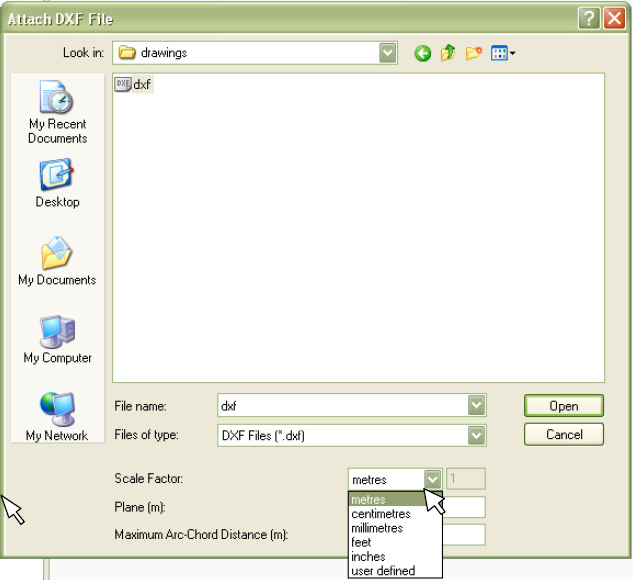Screen dimensions: 637x588
Task: Expand the Look in folder dropdown
Action: pyautogui.click(x=388, y=53)
